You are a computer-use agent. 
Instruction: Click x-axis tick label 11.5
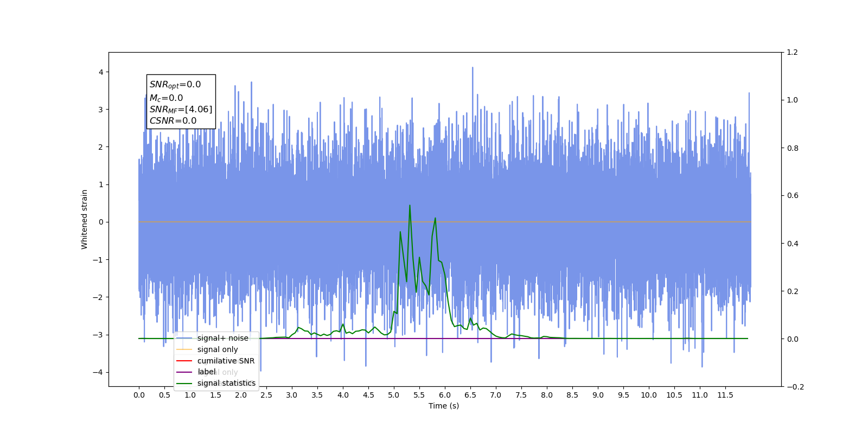click(725, 395)
